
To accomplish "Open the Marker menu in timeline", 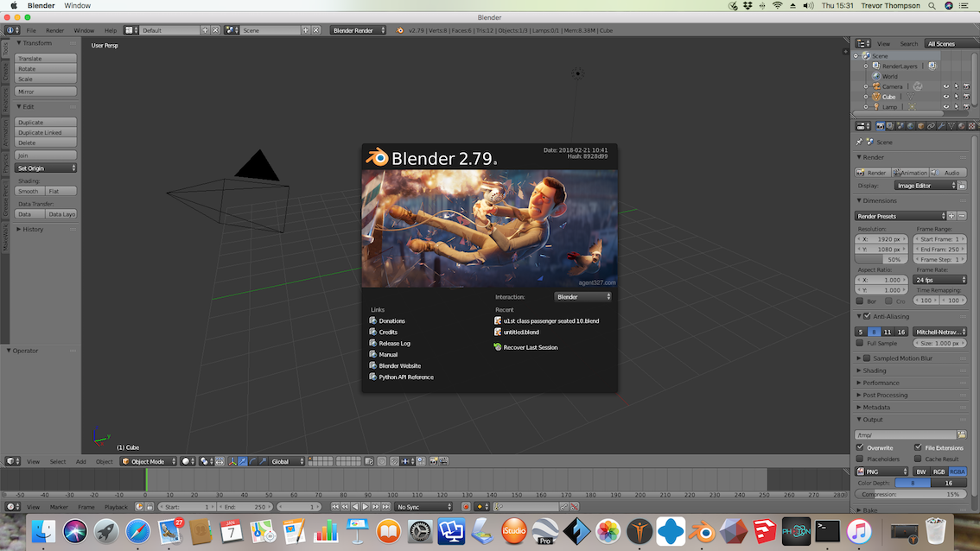I will (x=59, y=507).
